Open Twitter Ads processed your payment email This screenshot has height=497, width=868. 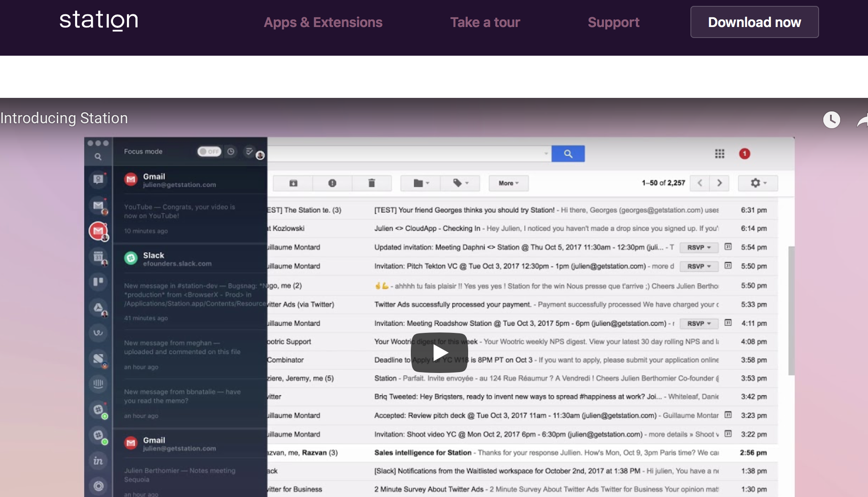(522, 305)
